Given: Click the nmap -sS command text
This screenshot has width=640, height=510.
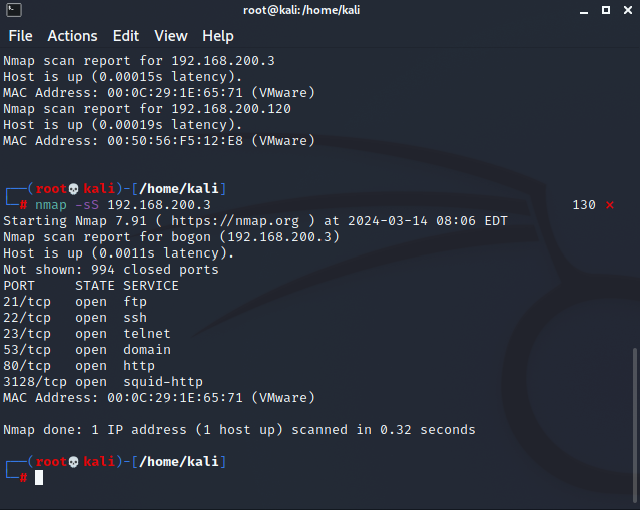Looking at the screenshot, I should pos(67,205).
